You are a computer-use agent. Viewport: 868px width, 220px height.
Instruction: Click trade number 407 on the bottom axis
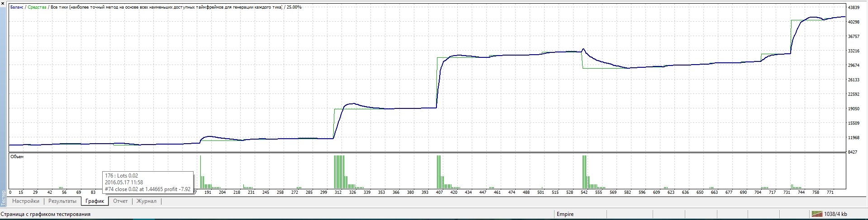(x=440, y=192)
